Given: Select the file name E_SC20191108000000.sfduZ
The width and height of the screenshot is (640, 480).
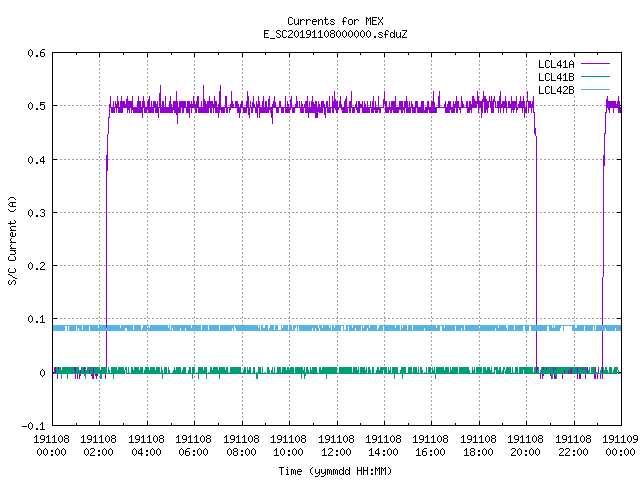Looking at the screenshot, I should pos(335,34).
